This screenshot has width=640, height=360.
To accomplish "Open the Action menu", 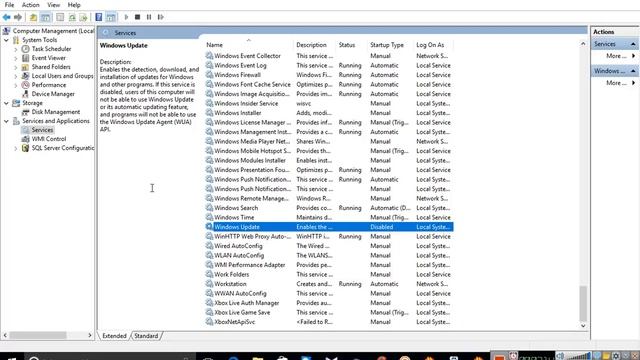I will 31,5.
